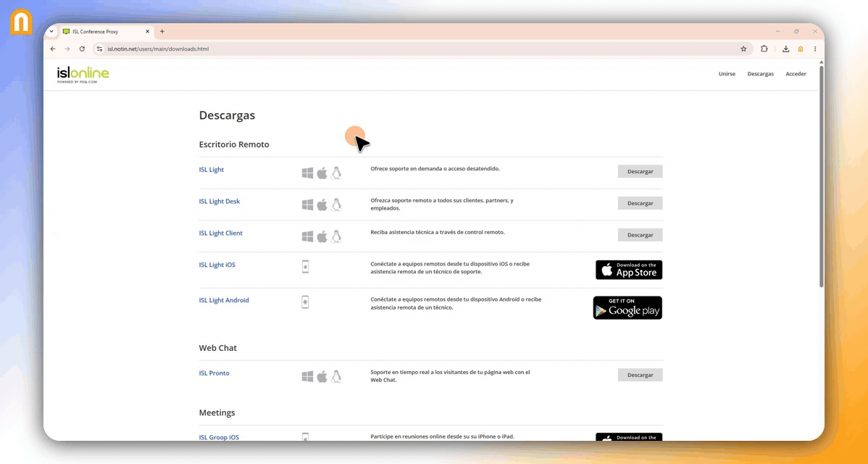
Task: Download ISL Light with Descargar button
Action: pos(640,171)
